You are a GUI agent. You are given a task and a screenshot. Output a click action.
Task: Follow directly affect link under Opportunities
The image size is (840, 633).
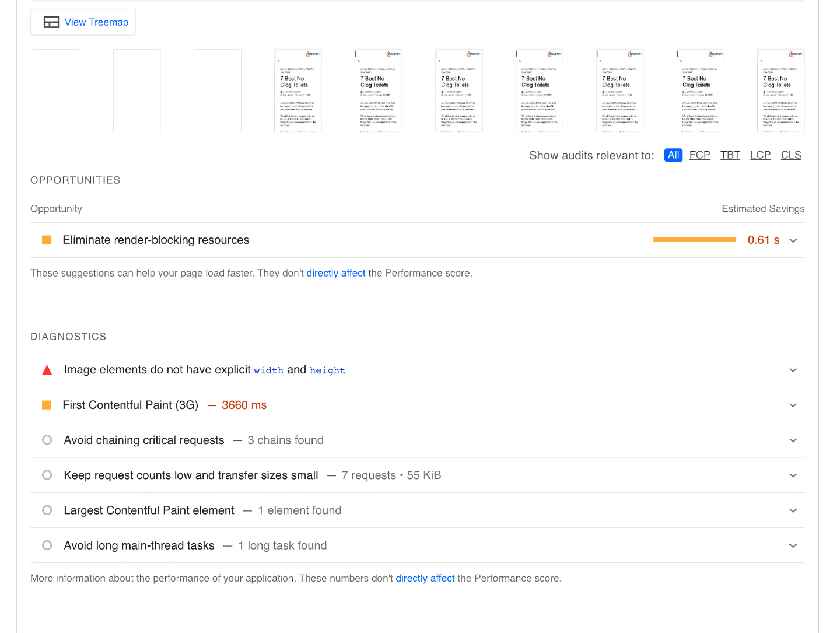pyautogui.click(x=336, y=273)
